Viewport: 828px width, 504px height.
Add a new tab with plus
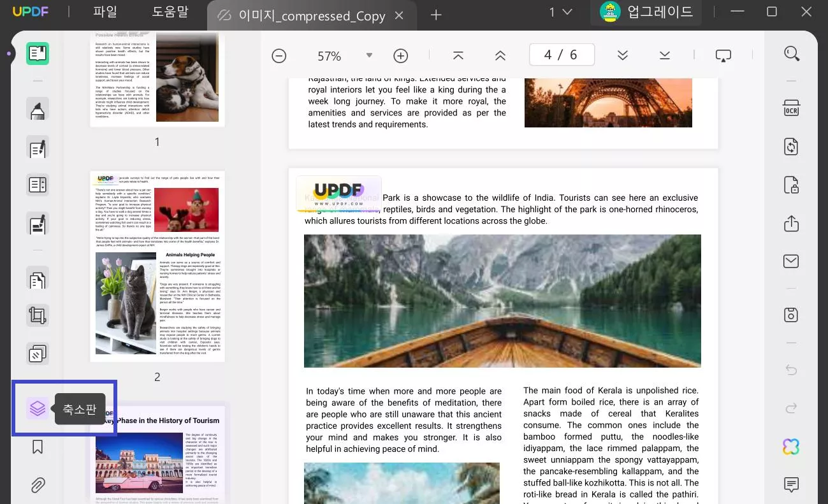click(x=436, y=15)
